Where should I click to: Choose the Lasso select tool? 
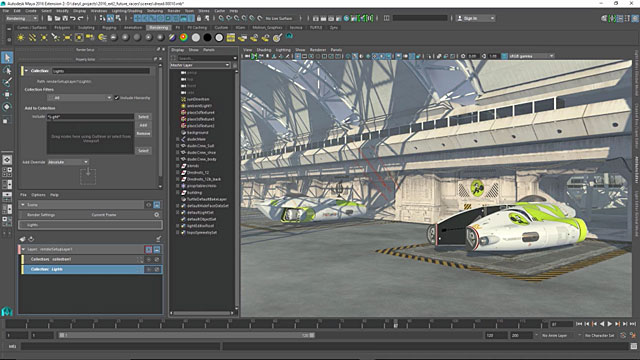click(7, 71)
